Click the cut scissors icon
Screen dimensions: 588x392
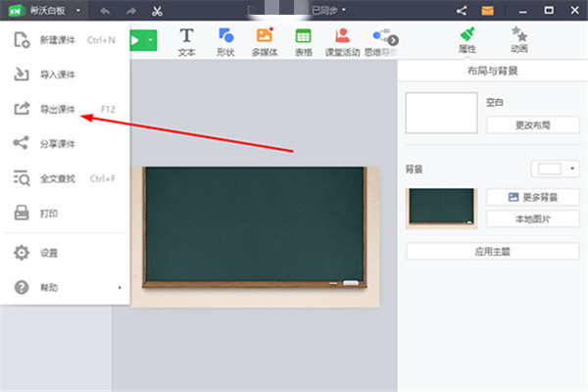click(158, 11)
